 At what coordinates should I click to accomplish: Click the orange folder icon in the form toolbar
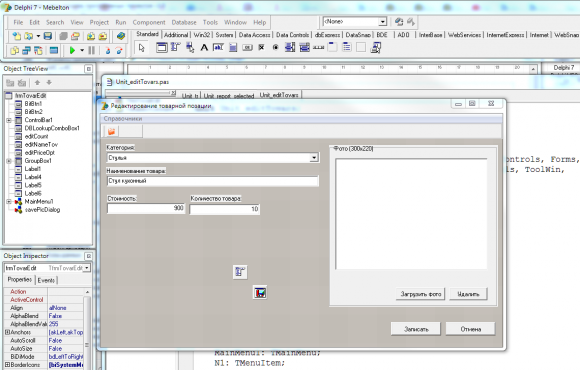111,131
